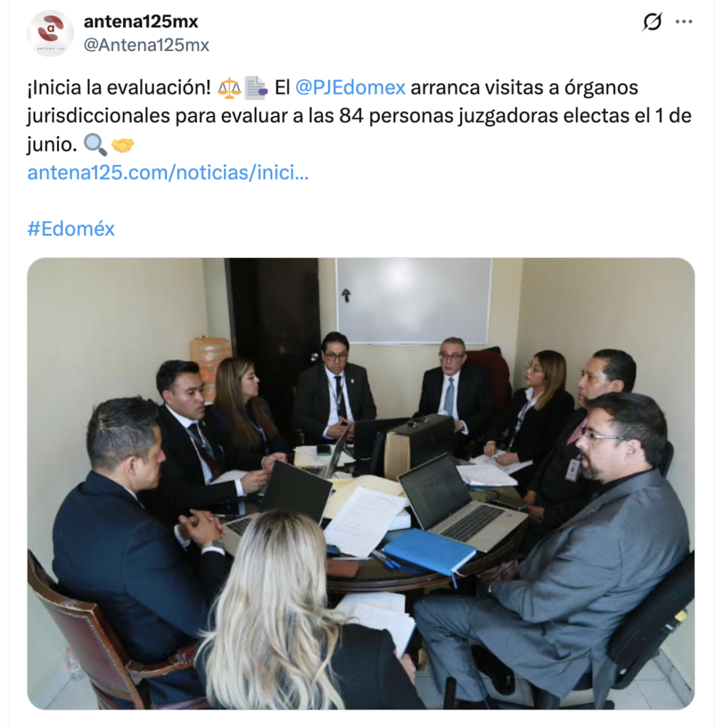The width and height of the screenshot is (724, 728).
Task: Open the antena125mx profile avatar
Action: 50,33
